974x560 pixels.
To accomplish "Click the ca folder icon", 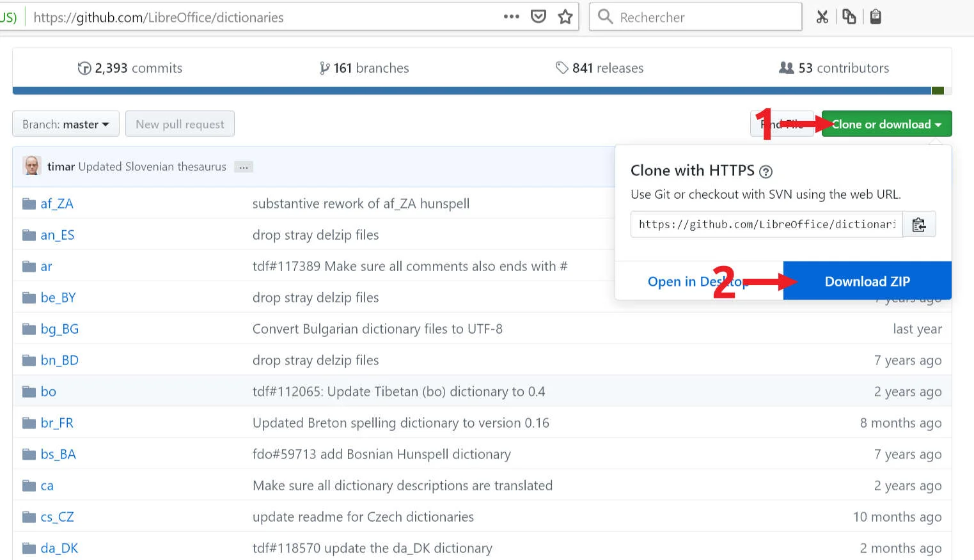I will [29, 486].
